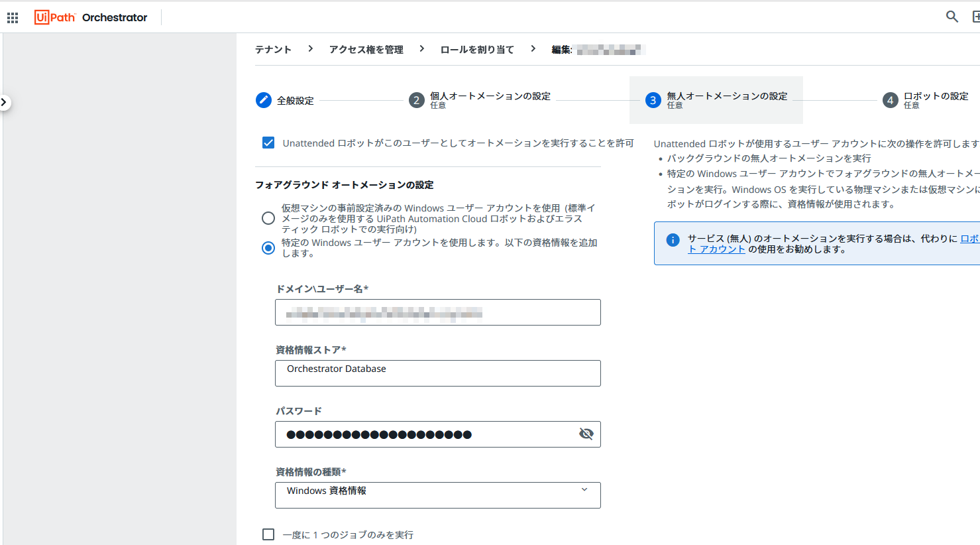Open the ロールを割り当て breadcrumb
Viewport: 980px width, 545px height.
(x=477, y=50)
